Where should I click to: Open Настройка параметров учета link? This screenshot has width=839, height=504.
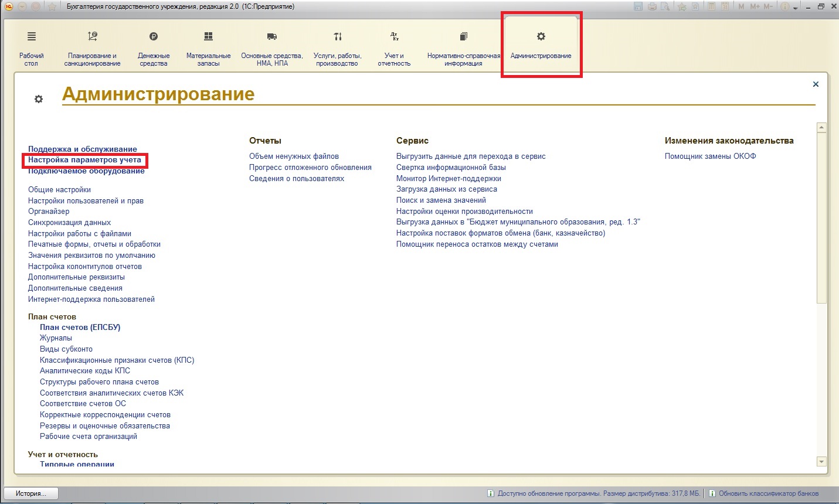tap(84, 159)
